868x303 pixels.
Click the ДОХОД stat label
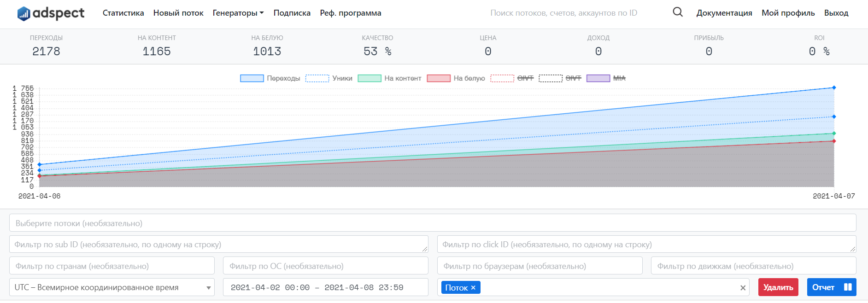point(598,38)
